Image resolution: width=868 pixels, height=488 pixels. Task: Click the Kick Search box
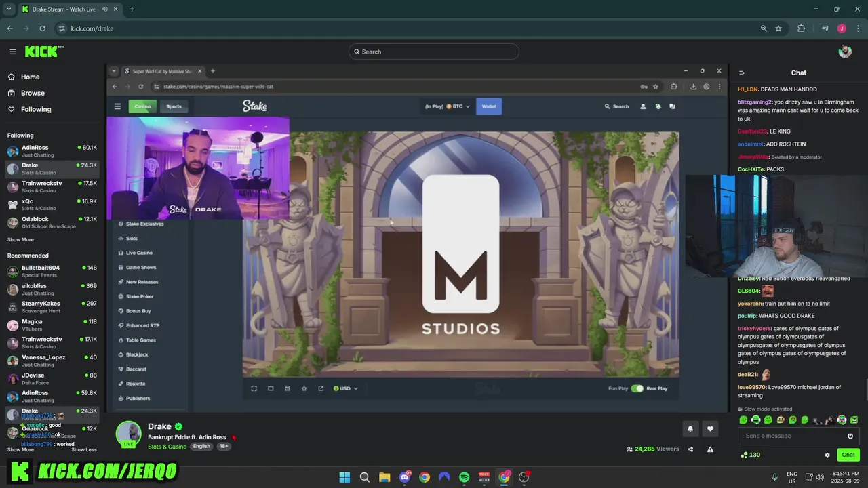pyautogui.click(x=434, y=52)
